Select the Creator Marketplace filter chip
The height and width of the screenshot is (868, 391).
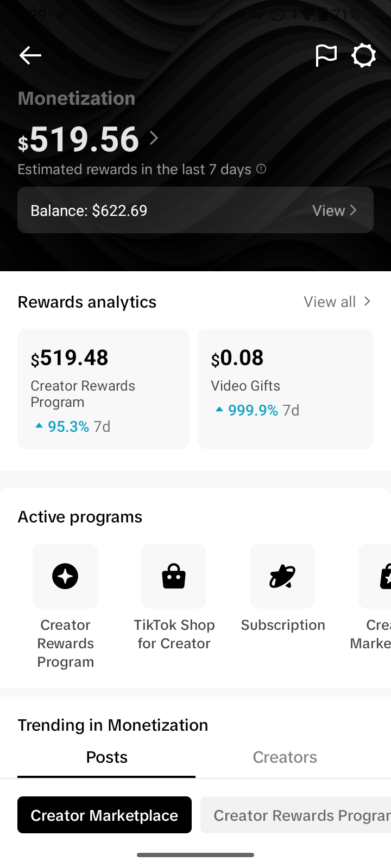[104, 815]
